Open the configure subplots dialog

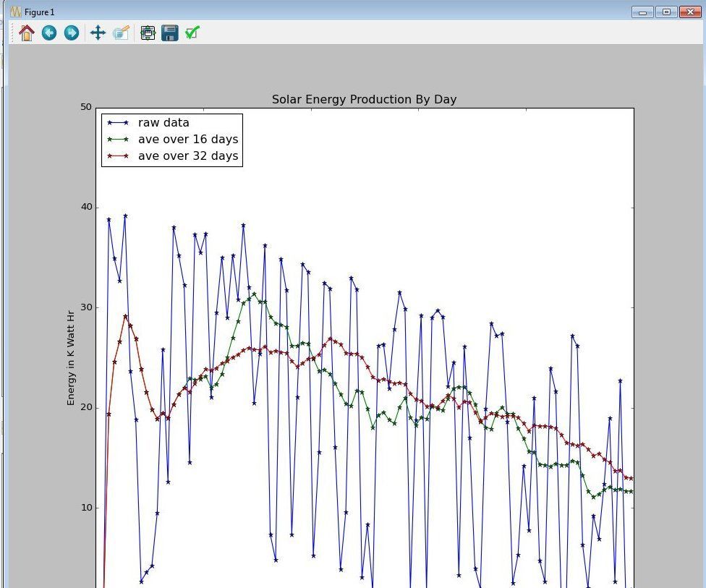tap(148, 33)
